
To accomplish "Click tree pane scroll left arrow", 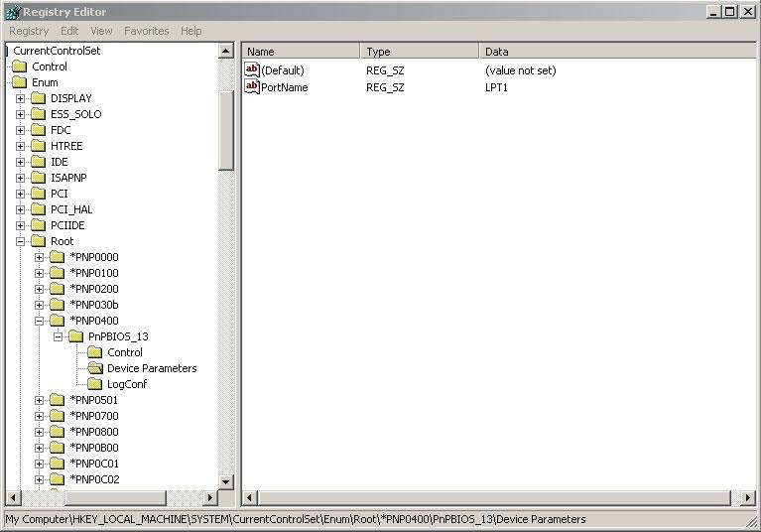I will [x=13, y=498].
